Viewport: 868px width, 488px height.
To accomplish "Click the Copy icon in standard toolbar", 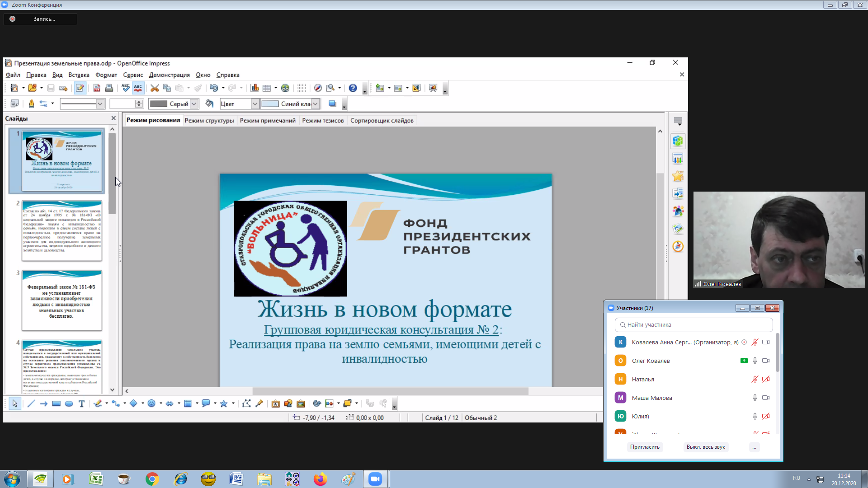I will (167, 88).
